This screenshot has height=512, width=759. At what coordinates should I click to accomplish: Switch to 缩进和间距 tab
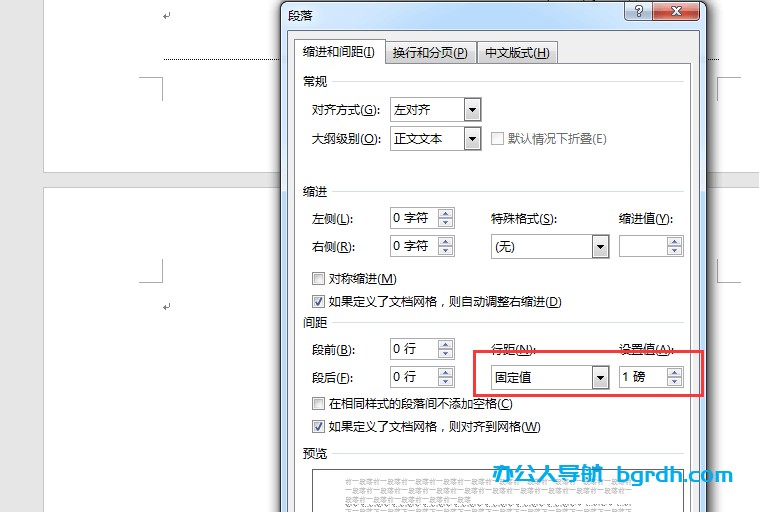pyautogui.click(x=338, y=52)
